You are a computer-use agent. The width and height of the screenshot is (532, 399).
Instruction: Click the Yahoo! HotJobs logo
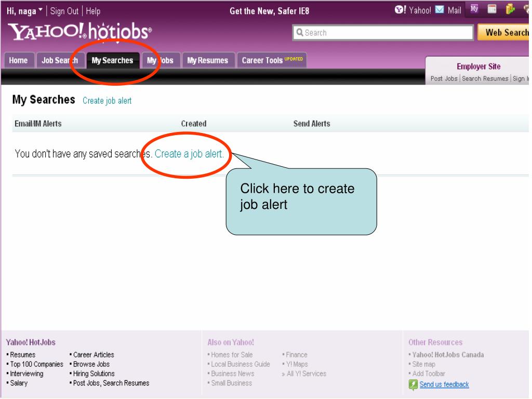79,32
